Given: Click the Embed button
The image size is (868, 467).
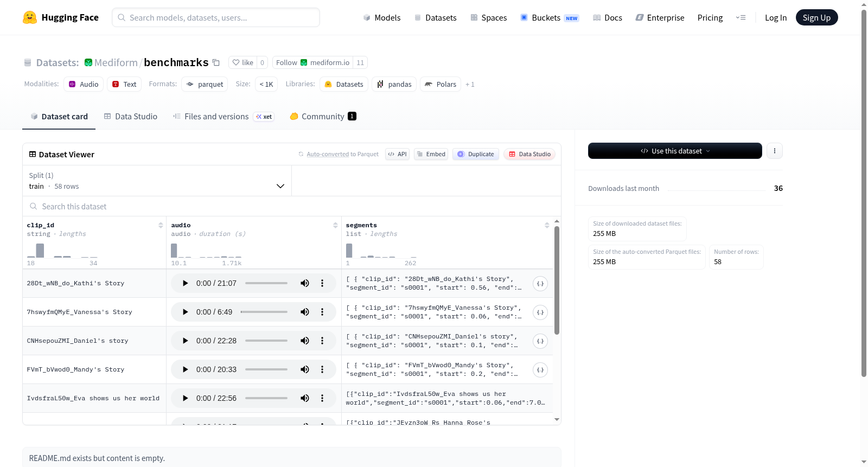Looking at the screenshot, I should tap(431, 154).
